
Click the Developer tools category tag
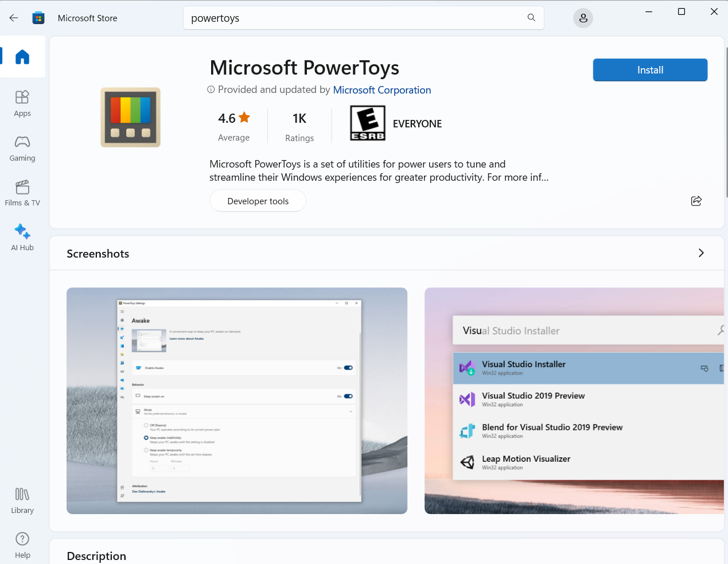pyautogui.click(x=258, y=200)
